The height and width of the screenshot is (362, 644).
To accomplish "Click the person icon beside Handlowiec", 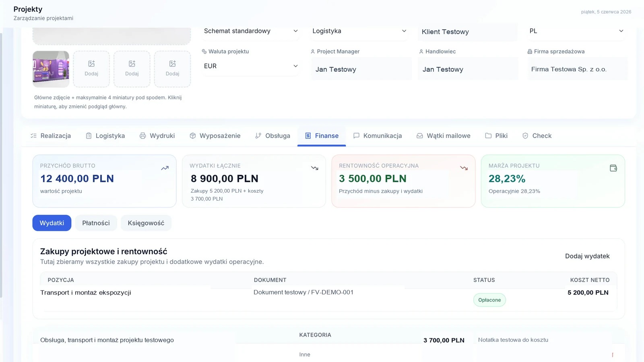I will [x=421, y=51].
